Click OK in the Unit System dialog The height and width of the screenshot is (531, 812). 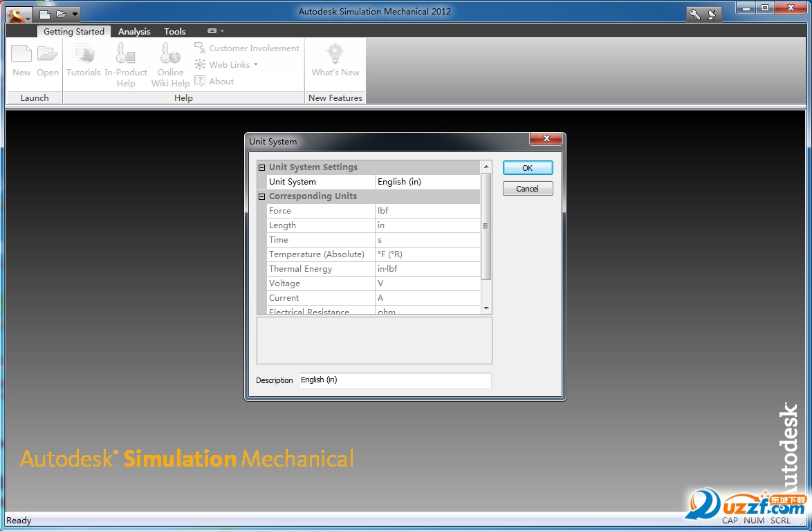coord(528,168)
